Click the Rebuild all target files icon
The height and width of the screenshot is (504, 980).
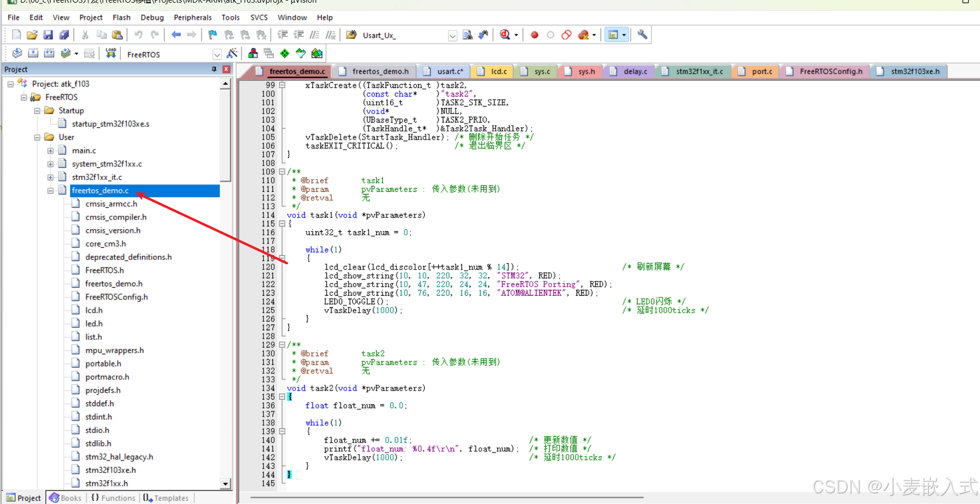[50, 53]
